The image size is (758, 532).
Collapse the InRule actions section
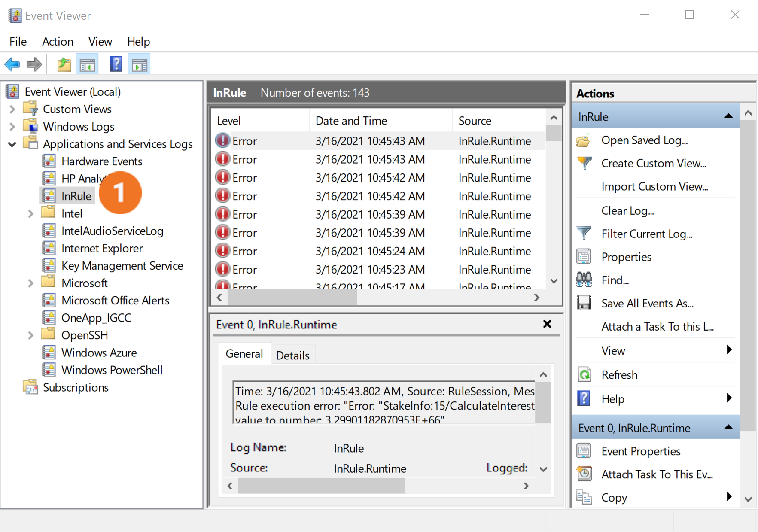[x=728, y=116]
